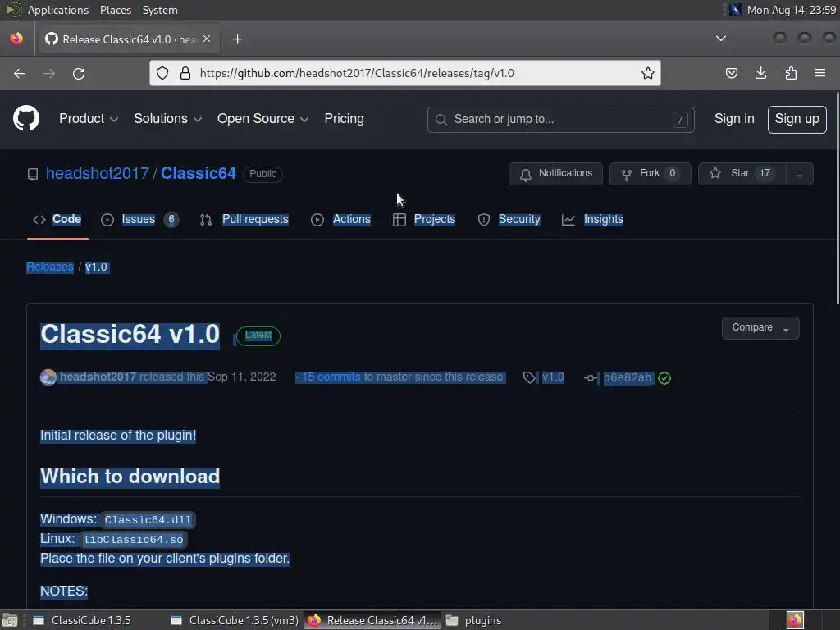Open the extensions puzzle icon

tap(791, 73)
